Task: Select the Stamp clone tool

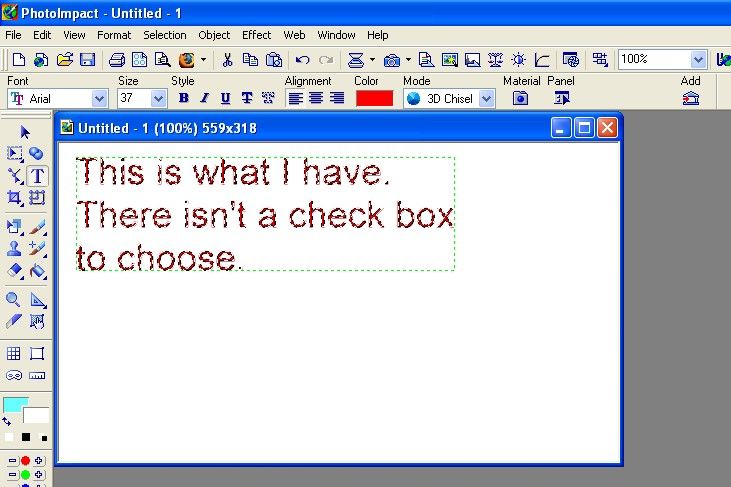Action: point(14,248)
